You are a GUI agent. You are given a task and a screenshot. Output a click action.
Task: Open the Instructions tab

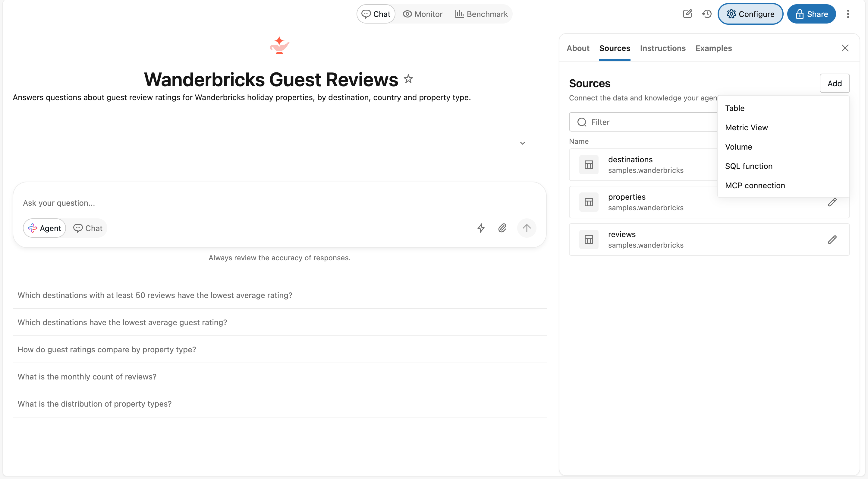pyautogui.click(x=662, y=48)
